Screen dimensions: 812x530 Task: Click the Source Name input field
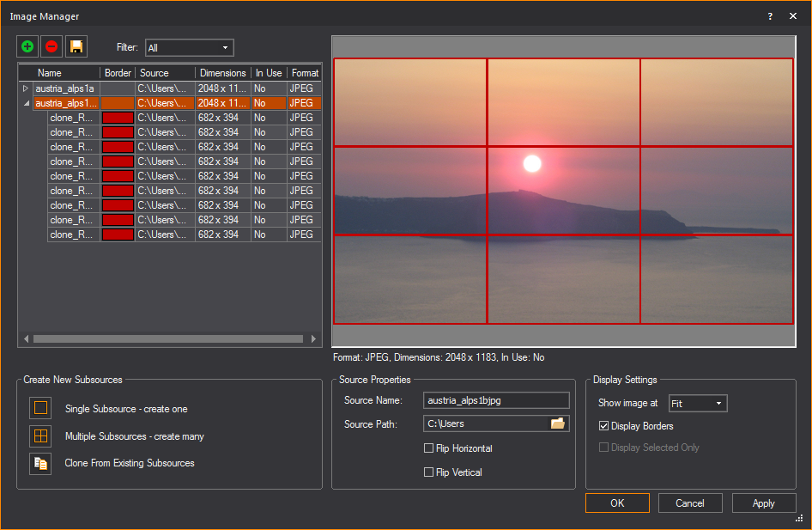point(496,400)
